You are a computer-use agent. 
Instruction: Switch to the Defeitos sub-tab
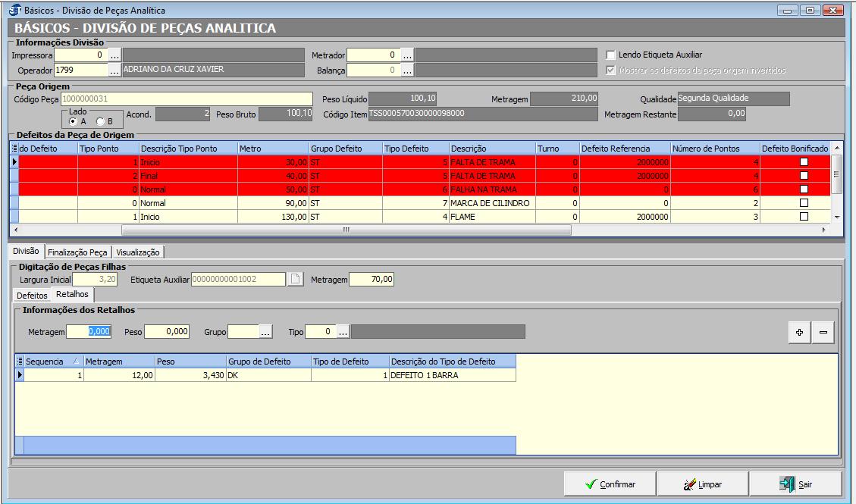click(x=32, y=295)
